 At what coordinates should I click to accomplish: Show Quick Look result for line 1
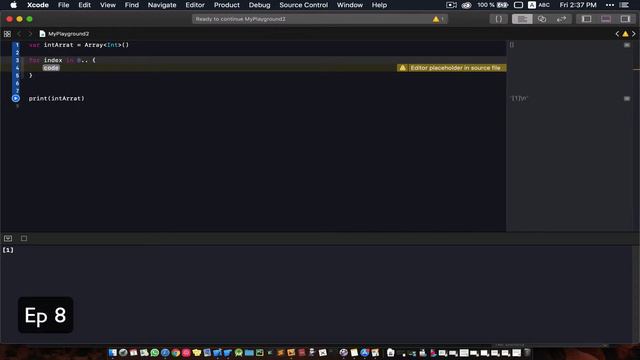coord(627,45)
